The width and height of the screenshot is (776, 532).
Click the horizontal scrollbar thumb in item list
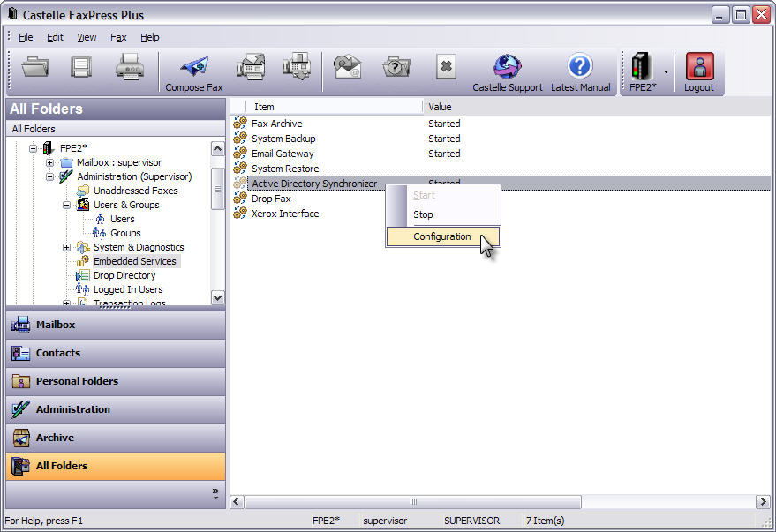(412, 502)
